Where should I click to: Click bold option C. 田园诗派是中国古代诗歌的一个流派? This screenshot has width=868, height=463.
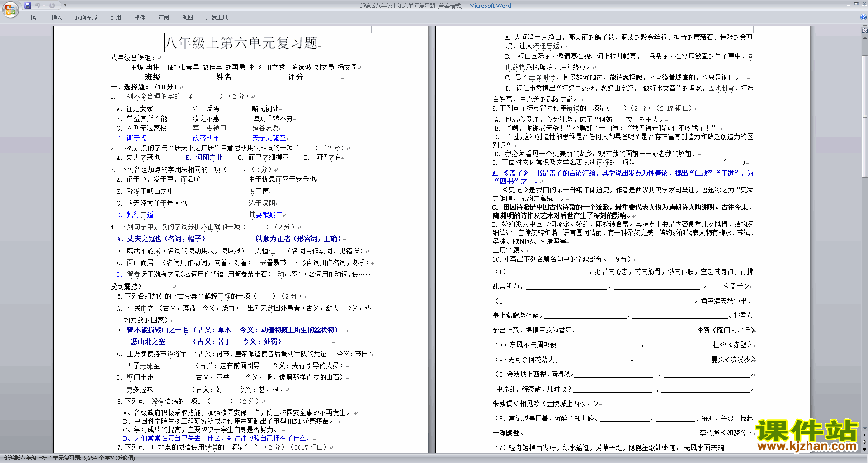point(623,211)
